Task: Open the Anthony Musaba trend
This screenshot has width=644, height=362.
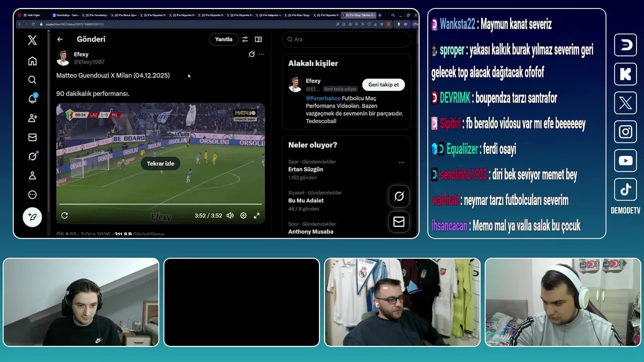Action: [x=310, y=232]
